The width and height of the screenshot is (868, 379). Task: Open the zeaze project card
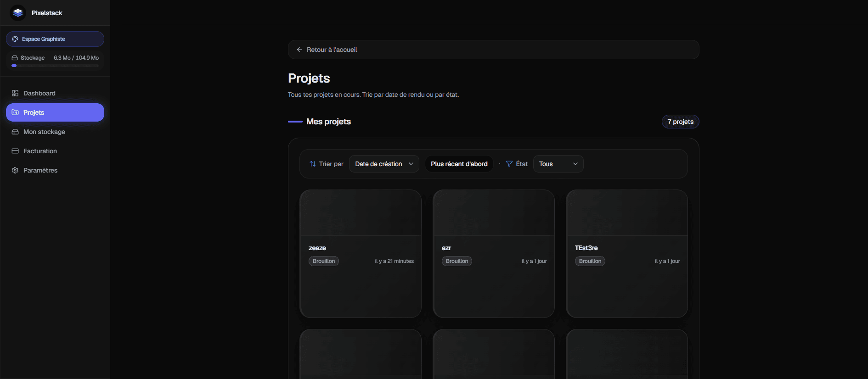coord(361,253)
